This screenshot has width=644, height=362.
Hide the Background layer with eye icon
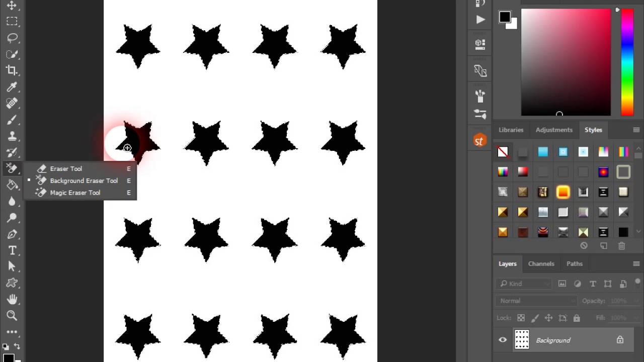503,340
